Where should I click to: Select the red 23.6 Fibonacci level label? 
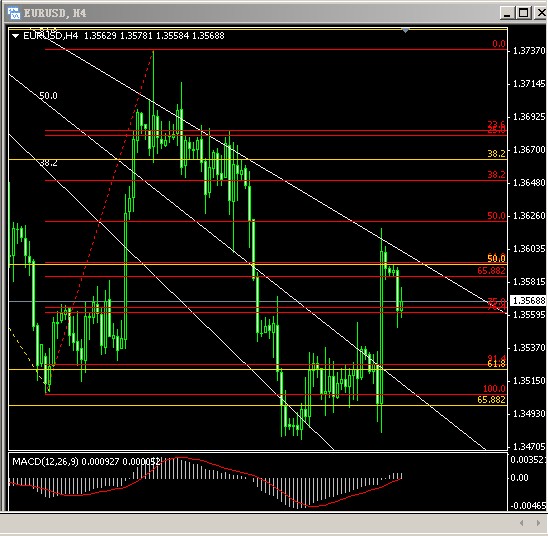point(497,124)
